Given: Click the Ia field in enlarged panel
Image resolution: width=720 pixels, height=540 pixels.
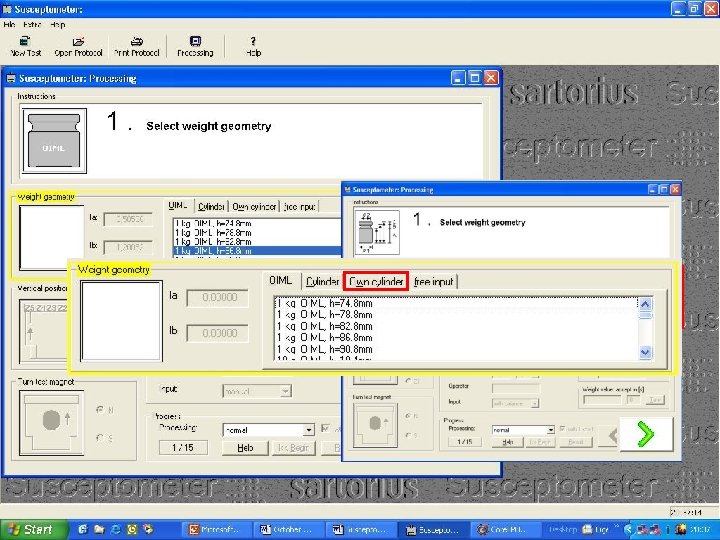Looking at the screenshot, I should (218, 298).
